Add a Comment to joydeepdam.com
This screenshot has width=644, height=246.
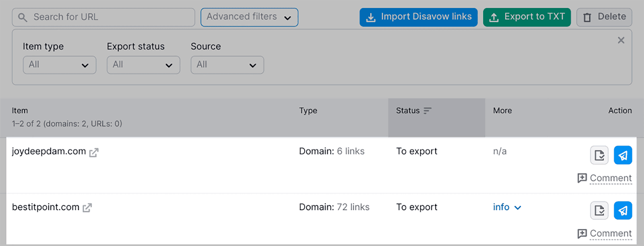[x=605, y=178]
